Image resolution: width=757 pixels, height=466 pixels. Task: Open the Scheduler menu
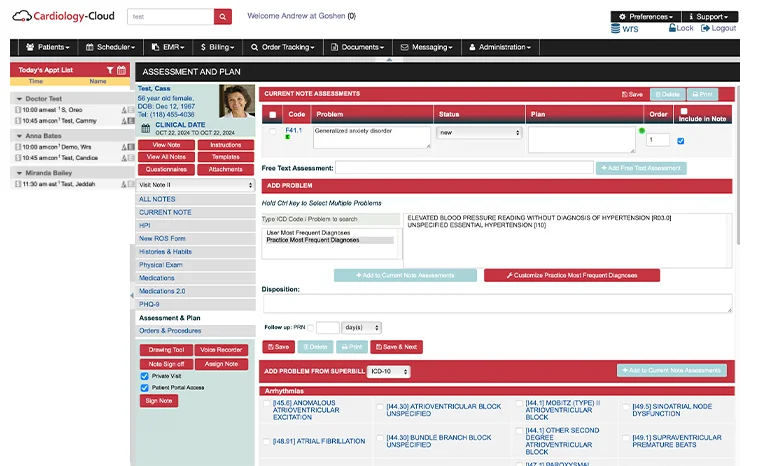tap(110, 47)
